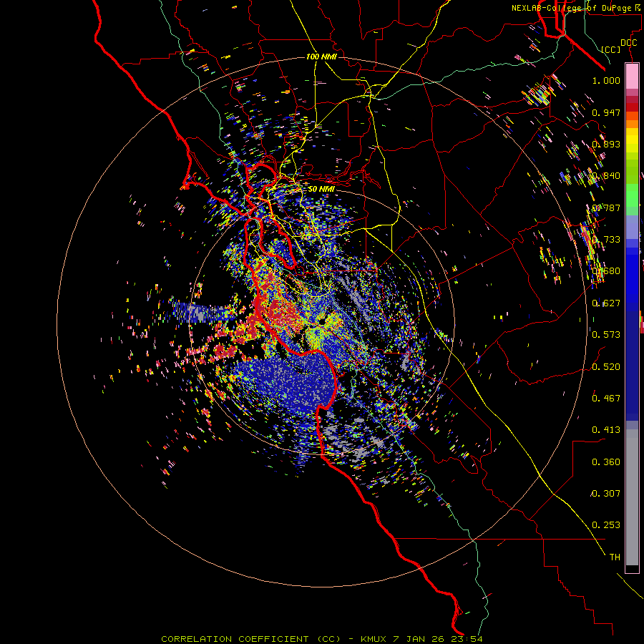Image resolution: width=644 pixels, height=644 pixels.
Task: Click the 23:54 timestamp in the caption
Action: coord(466,639)
